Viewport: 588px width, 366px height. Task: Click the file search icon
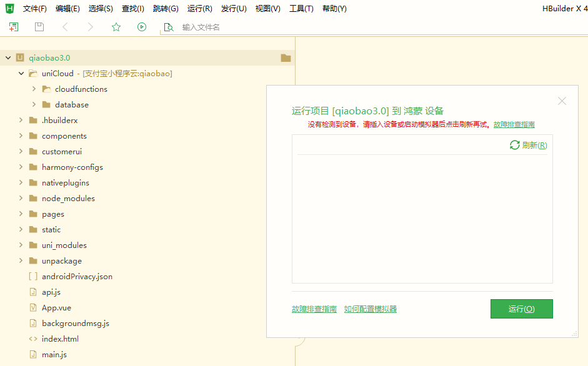point(169,27)
